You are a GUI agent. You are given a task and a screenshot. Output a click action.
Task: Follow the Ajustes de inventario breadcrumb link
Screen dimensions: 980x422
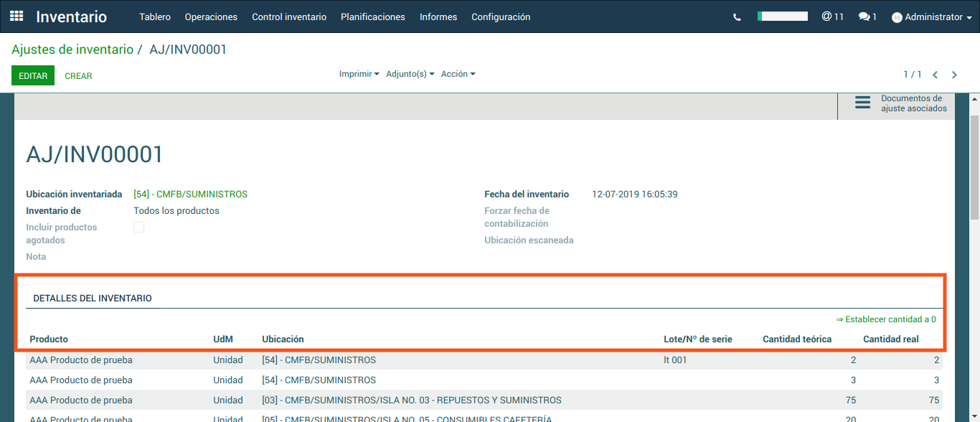click(x=72, y=50)
